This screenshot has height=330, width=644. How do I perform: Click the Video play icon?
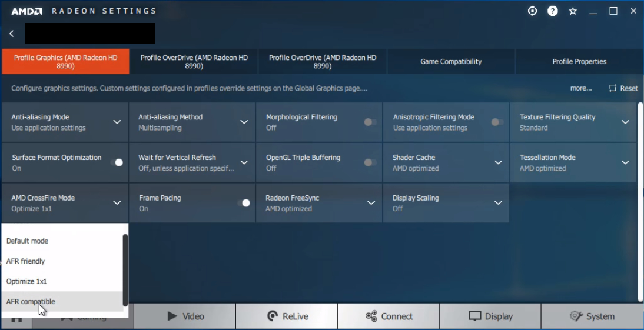click(172, 316)
